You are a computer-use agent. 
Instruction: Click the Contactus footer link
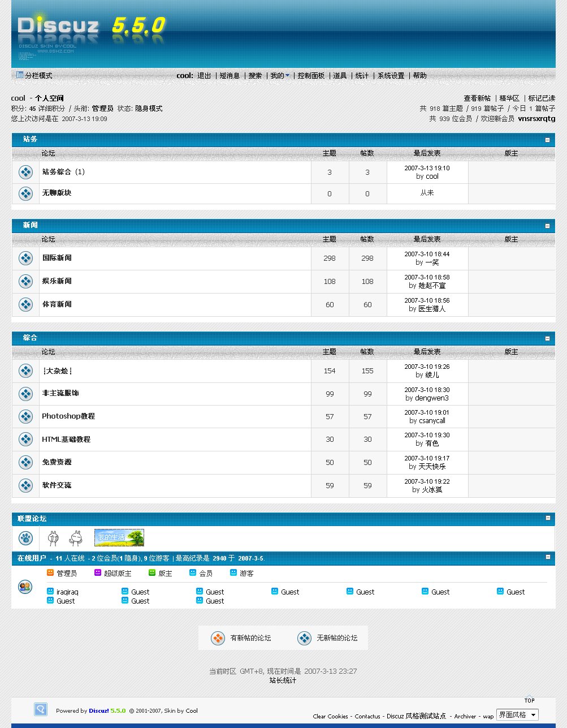click(x=367, y=717)
